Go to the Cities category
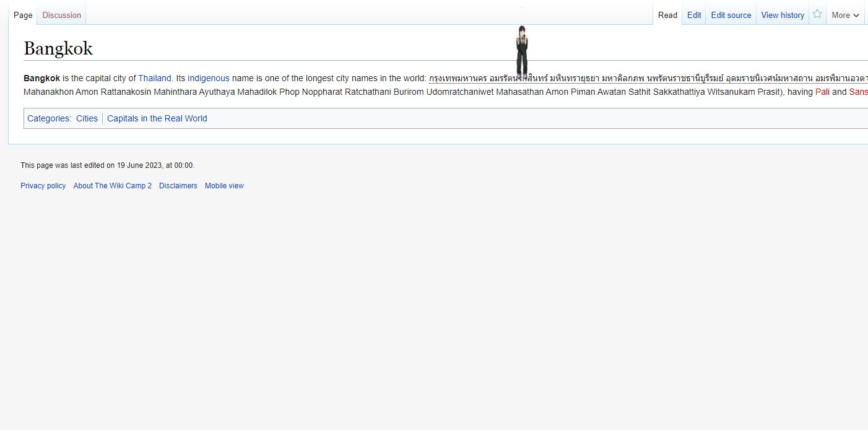This screenshot has height=430, width=868. 87,118
